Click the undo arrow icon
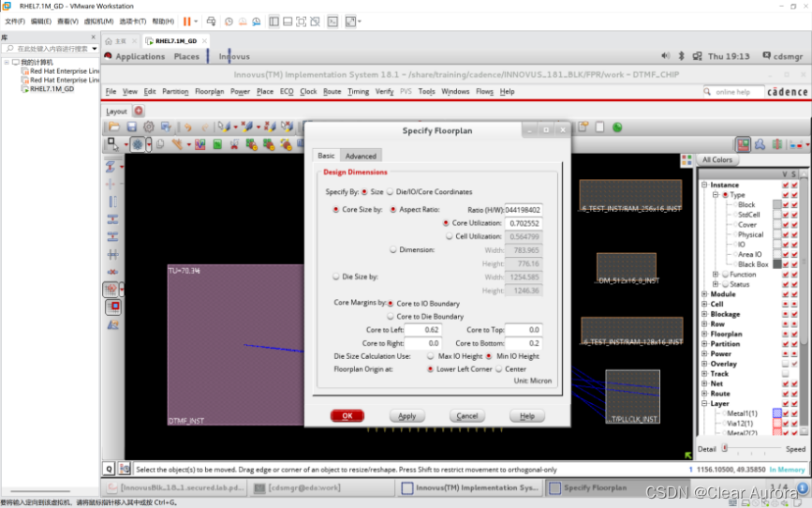Viewport: 812px width, 508px height. (187, 127)
